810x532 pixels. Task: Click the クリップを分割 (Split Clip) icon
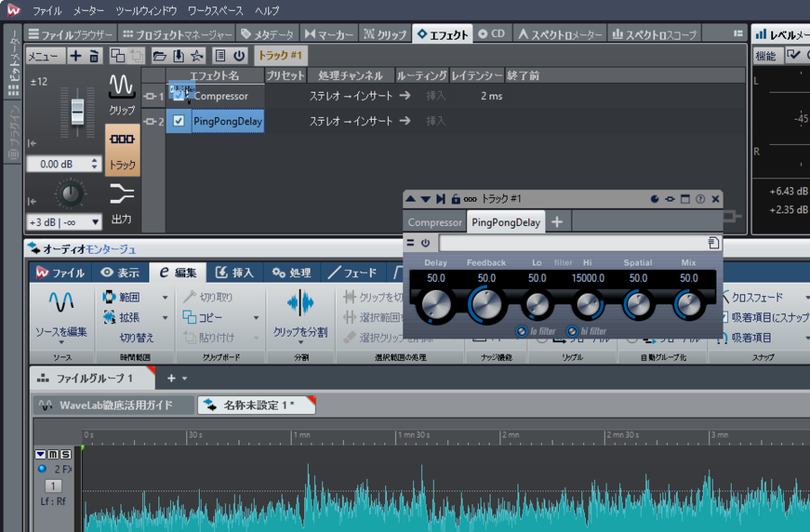[300, 302]
